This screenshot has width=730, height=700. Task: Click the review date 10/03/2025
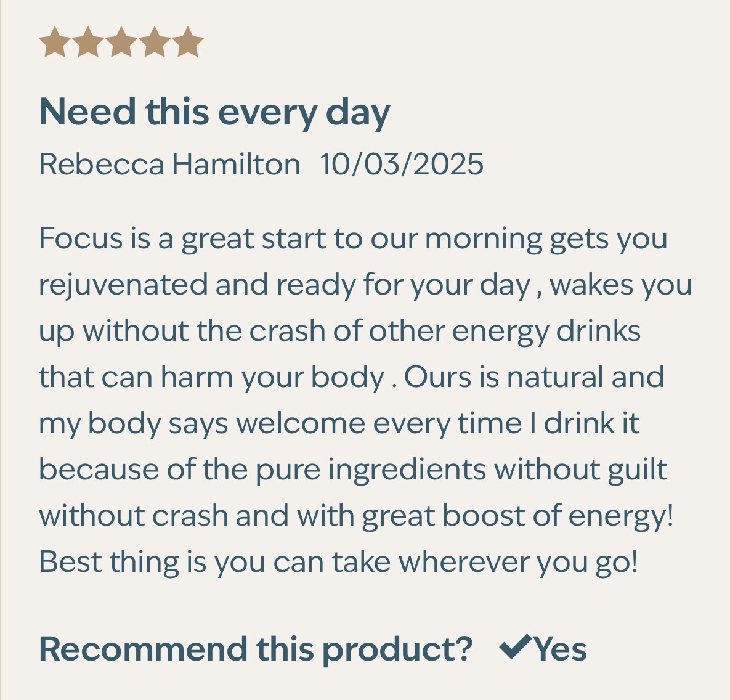[402, 165]
